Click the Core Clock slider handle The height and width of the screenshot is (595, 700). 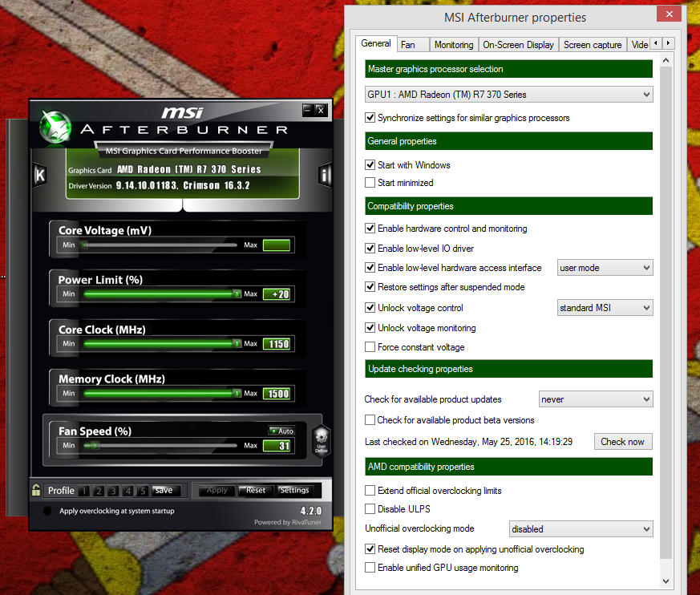tap(237, 343)
